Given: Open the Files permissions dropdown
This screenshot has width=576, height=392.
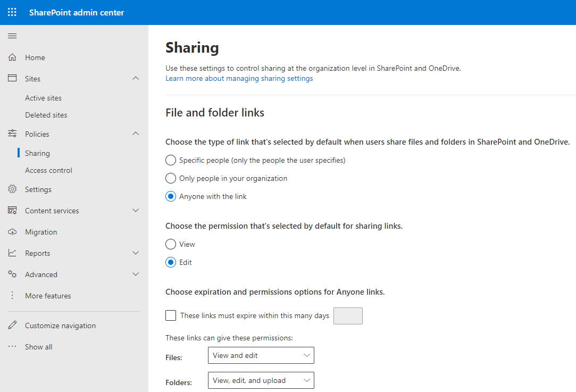Looking at the screenshot, I should (261, 355).
